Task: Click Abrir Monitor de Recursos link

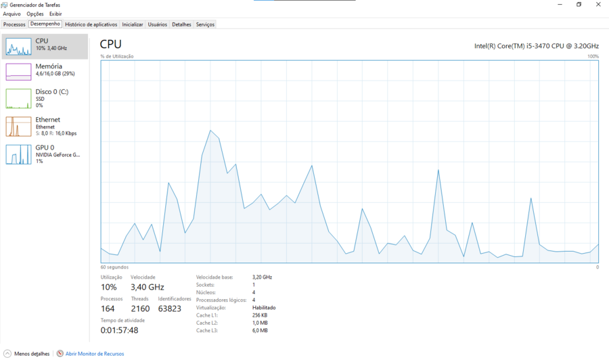Action: [95, 354]
